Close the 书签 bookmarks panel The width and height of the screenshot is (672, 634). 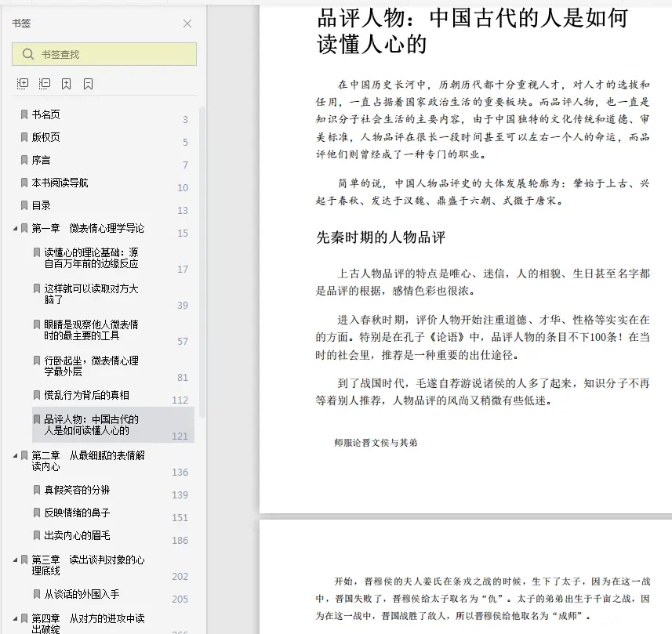[187, 24]
